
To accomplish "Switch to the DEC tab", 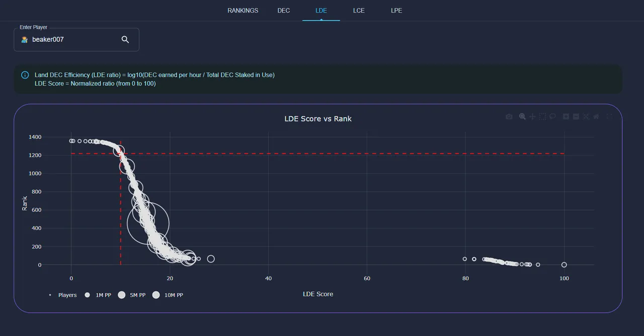I will [x=284, y=11].
